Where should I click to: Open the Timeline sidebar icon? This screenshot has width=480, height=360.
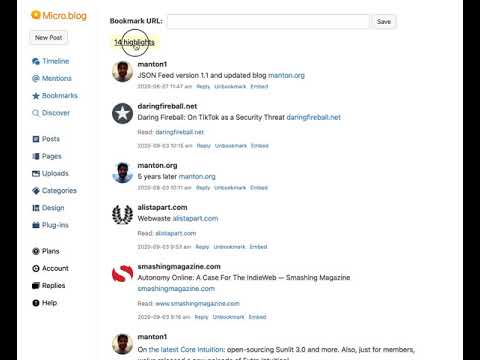[x=36, y=61]
